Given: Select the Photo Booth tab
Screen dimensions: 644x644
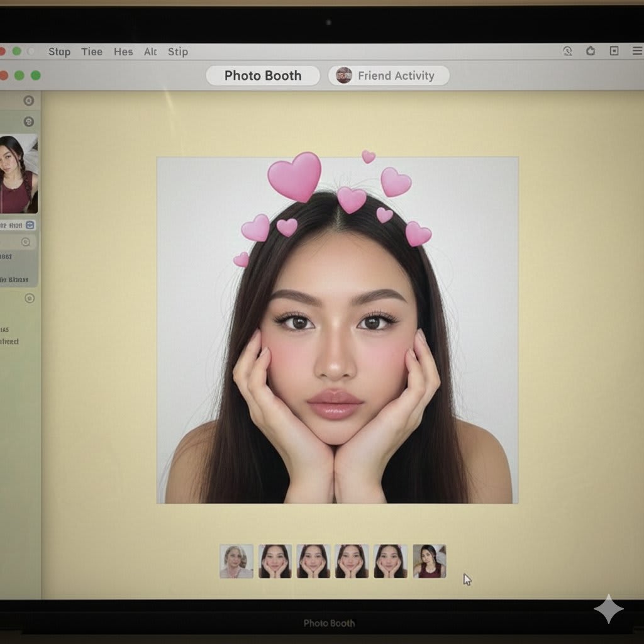Looking at the screenshot, I should click(x=263, y=75).
